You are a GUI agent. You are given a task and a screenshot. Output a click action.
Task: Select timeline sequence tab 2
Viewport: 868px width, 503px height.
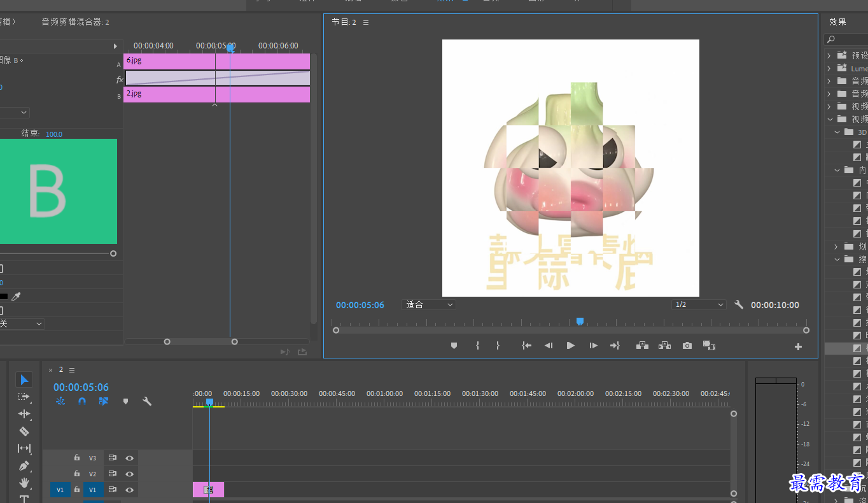coord(61,370)
